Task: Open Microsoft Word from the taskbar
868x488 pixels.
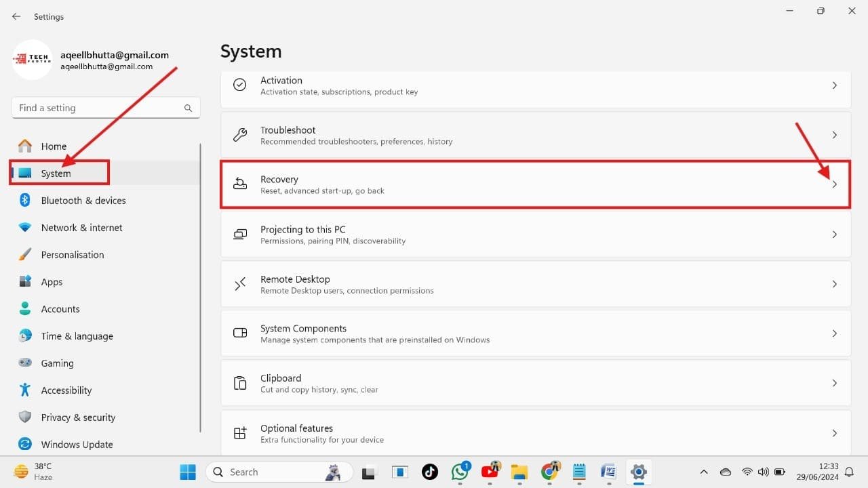Action: point(608,472)
